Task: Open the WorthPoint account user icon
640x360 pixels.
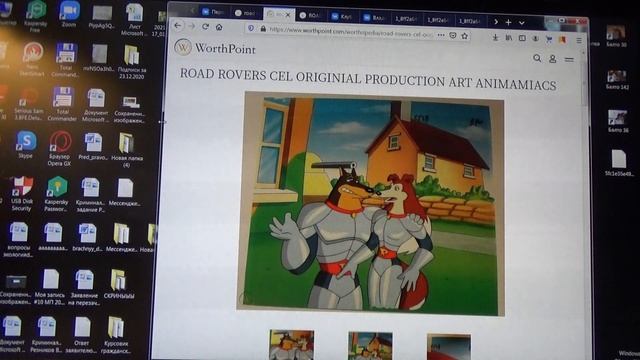Action: tap(553, 59)
